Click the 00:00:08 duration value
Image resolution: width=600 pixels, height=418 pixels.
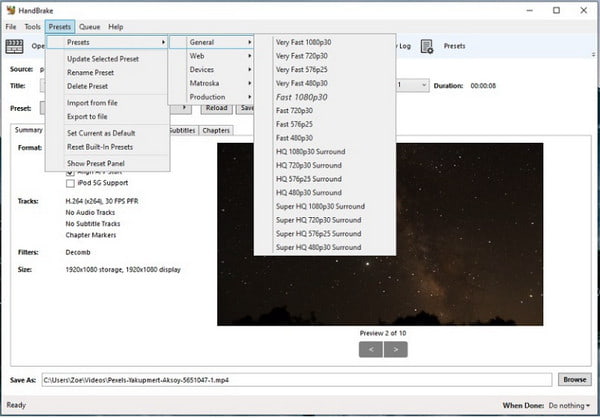click(483, 86)
